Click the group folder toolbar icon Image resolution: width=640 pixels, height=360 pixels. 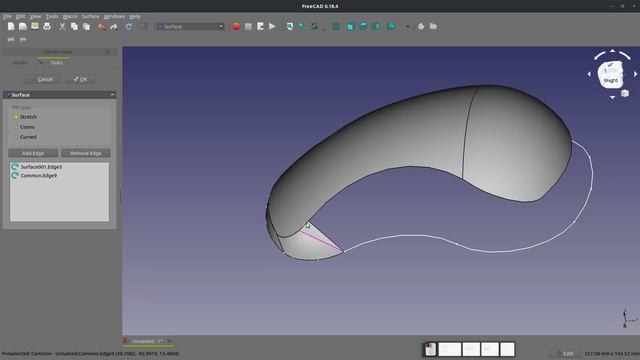(433, 27)
